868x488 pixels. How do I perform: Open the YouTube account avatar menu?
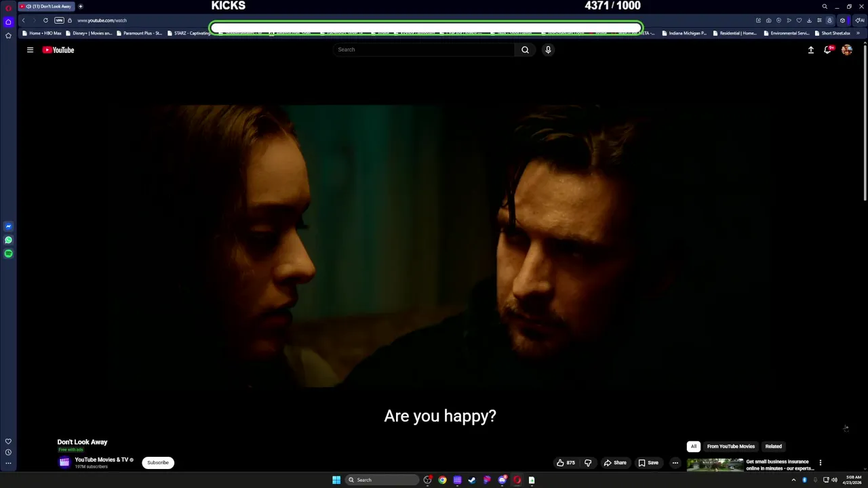(x=847, y=49)
